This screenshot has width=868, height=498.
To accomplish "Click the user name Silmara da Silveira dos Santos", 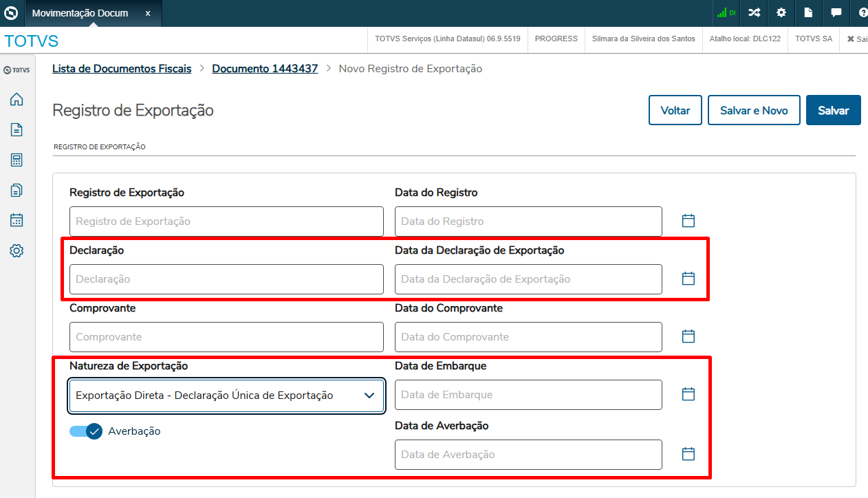I will pyautogui.click(x=644, y=39).
